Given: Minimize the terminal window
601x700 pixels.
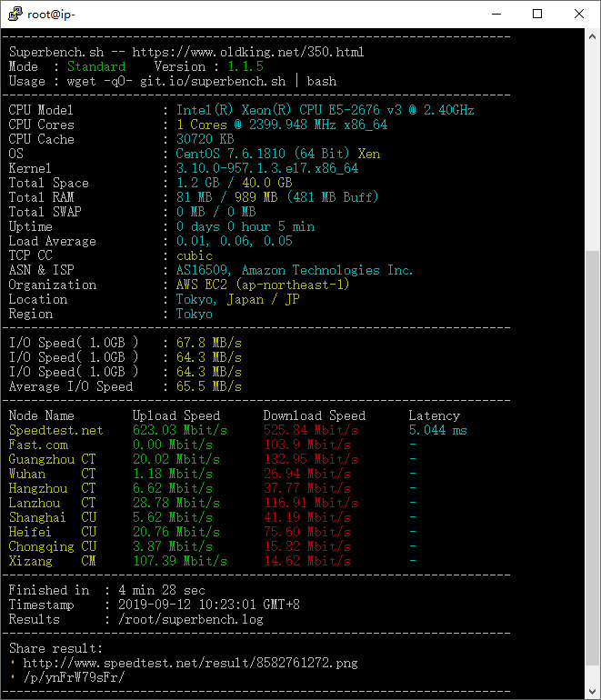Looking at the screenshot, I should [496, 14].
